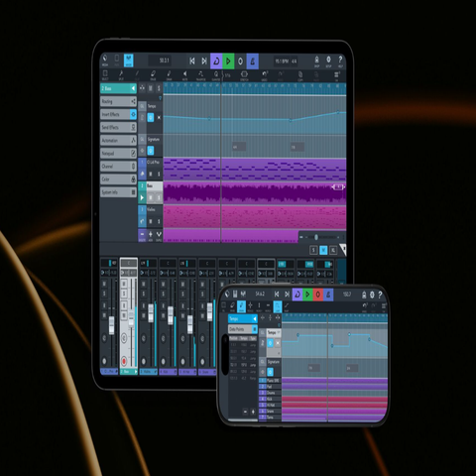Enable the blue metronome button on tablet
The image size is (476, 476).
[x=252, y=61]
